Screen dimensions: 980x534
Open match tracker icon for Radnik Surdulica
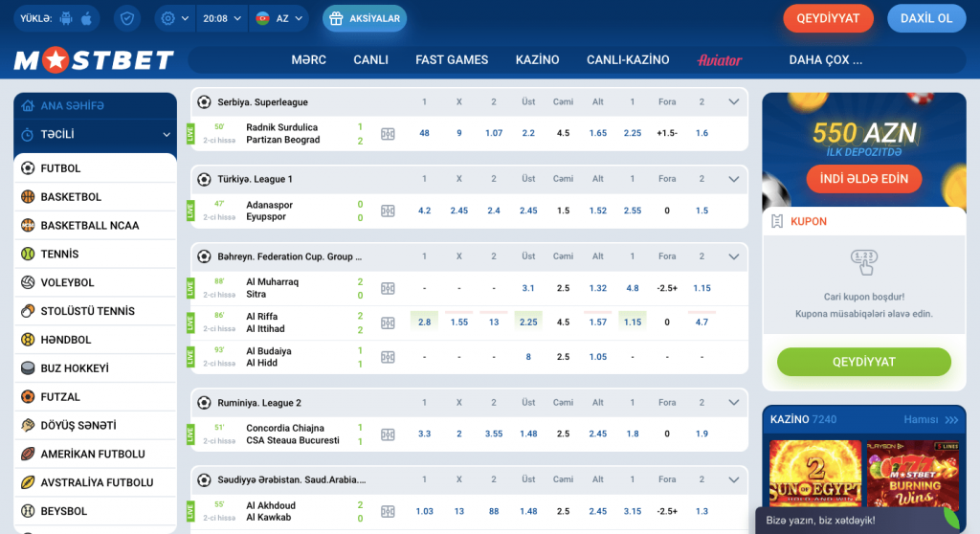[x=389, y=134]
